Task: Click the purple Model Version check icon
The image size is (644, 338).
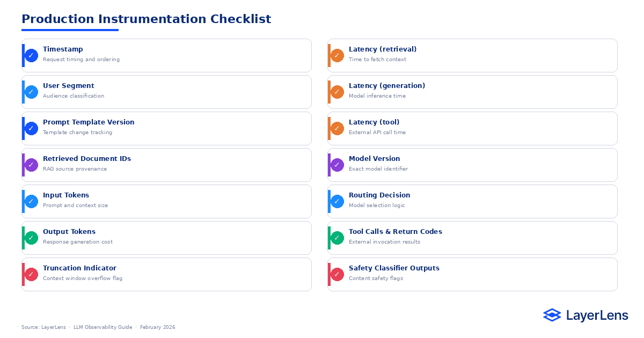Action: tap(337, 165)
